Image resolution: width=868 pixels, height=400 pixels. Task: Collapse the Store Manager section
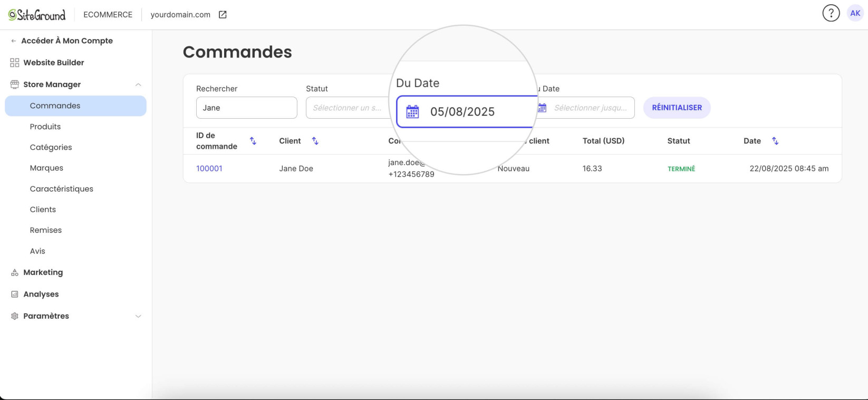pos(138,84)
